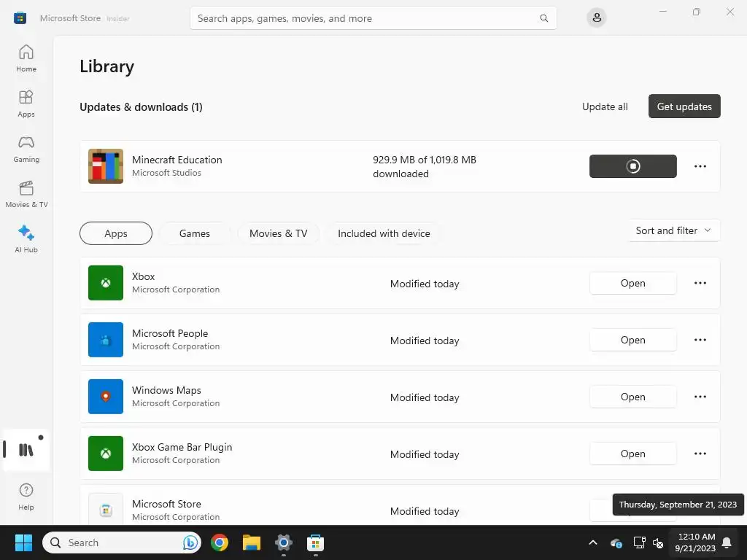Click the Get updates button
747x560 pixels.
point(684,106)
